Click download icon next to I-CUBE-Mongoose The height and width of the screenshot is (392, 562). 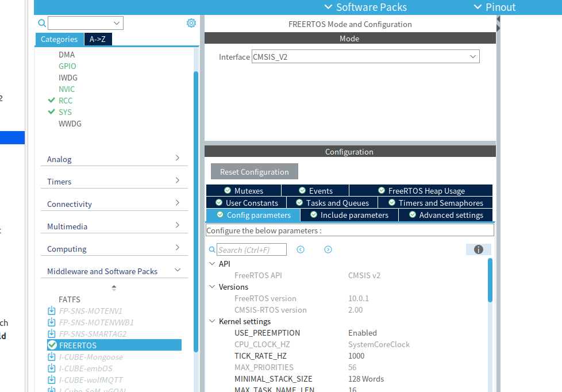(x=52, y=357)
